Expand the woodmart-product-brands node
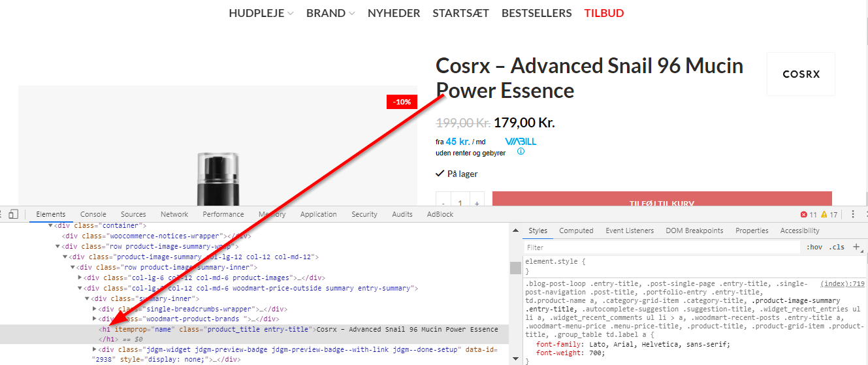The image size is (868, 365). pyautogui.click(x=94, y=319)
